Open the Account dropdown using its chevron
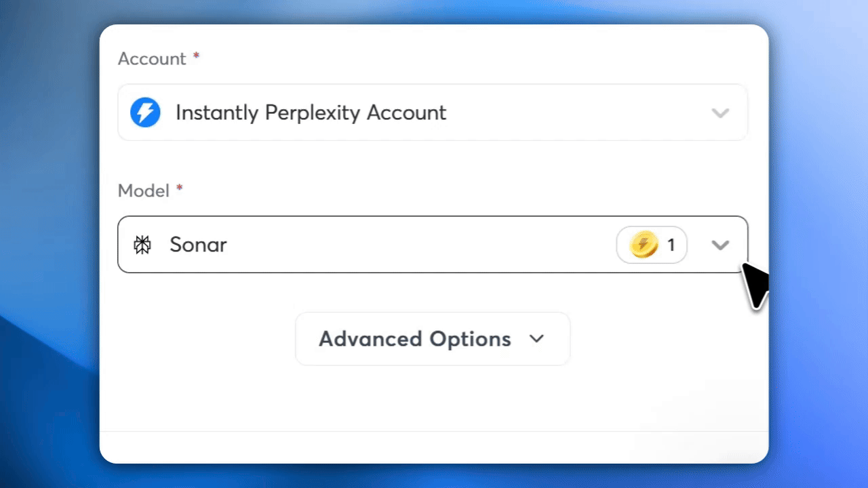Screen dimensions: 868x488 (x=720, y=113)
